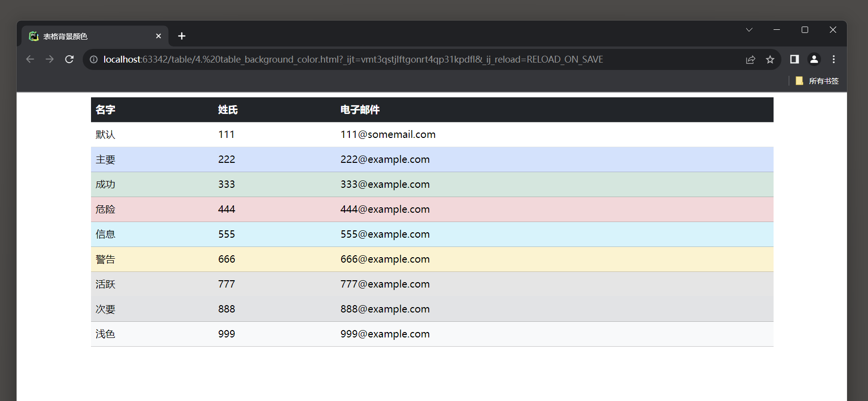
Task: Select the 111 cell
Action: pos(274,134)
